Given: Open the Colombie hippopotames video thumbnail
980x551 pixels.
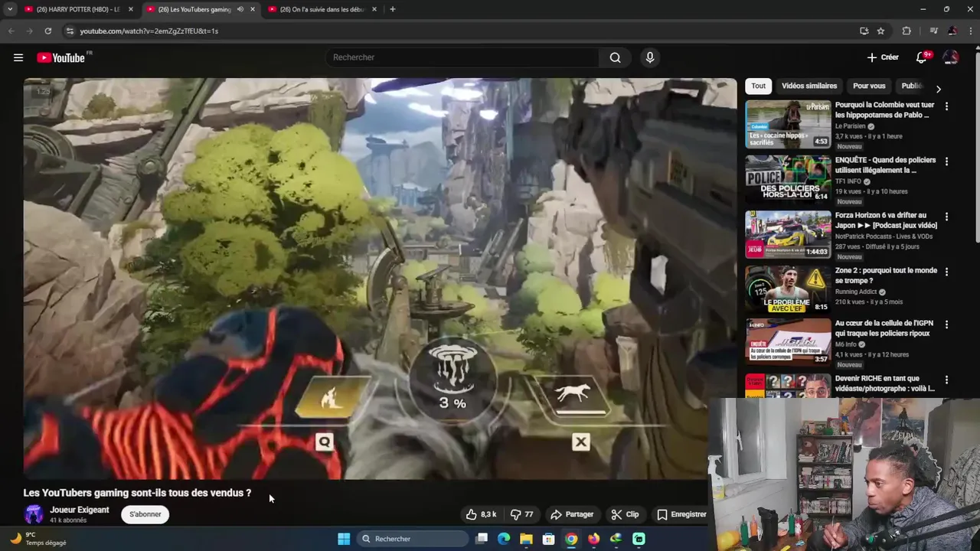Looking at the screenshot, I should (788, 124).
